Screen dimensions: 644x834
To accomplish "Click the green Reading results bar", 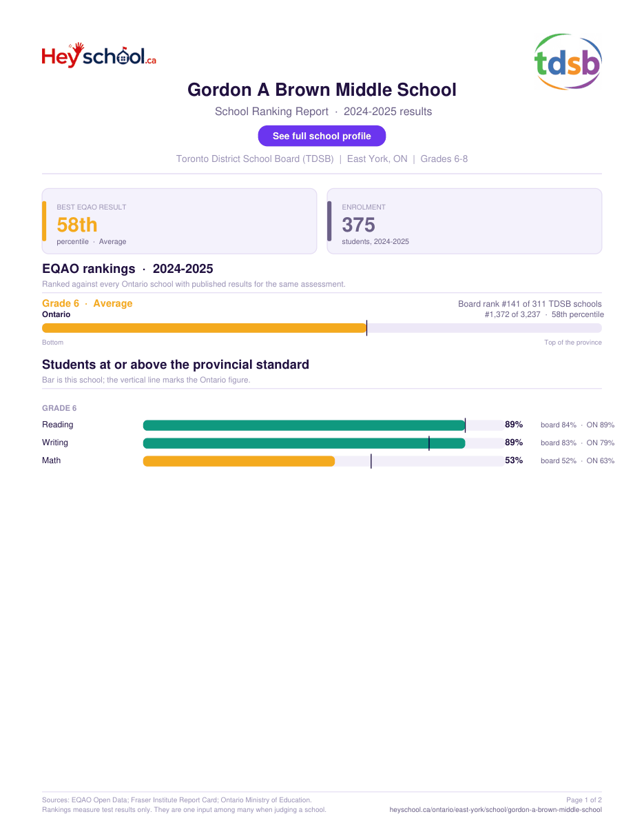I will tap(304, 425).
